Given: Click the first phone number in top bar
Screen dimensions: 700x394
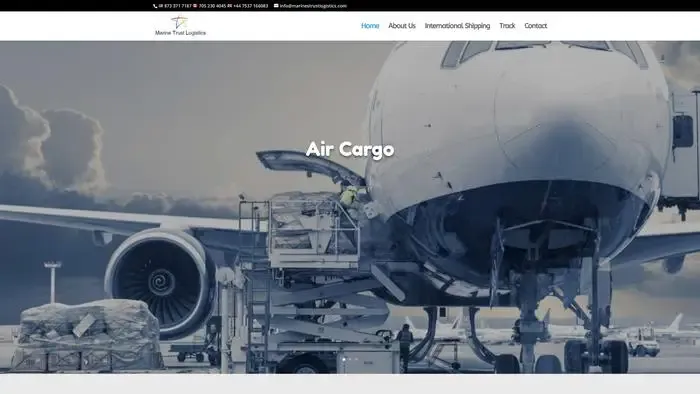Looking at the screenshot, I should point(178,6).
